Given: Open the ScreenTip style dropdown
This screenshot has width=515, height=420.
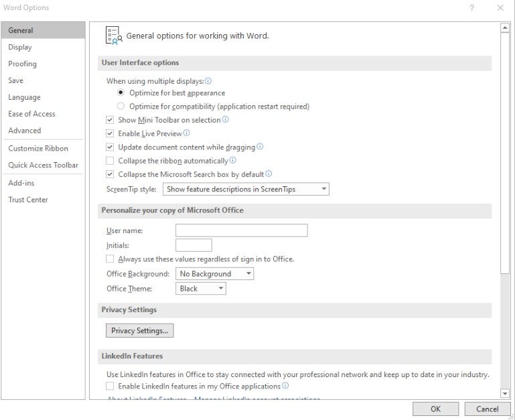Looking at the screenshot, I should coord(246,190).
